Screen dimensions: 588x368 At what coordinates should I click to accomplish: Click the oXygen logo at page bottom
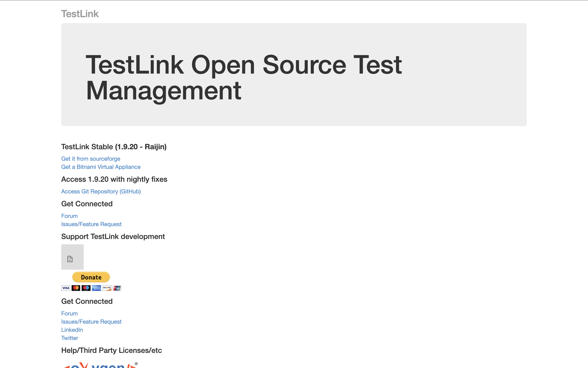click(100, 365)
